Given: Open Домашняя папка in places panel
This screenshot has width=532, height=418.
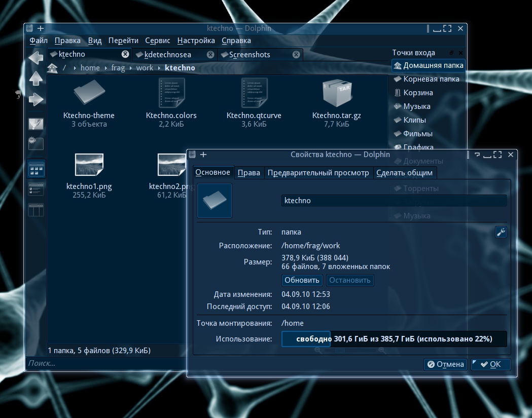Looking at the screenshot, I should (428, 65).
